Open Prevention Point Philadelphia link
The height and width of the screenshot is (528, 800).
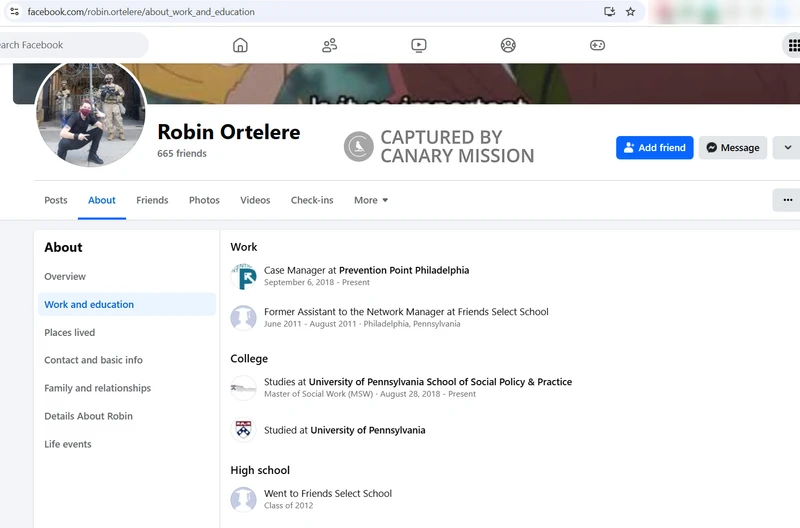tap(404, 270)
